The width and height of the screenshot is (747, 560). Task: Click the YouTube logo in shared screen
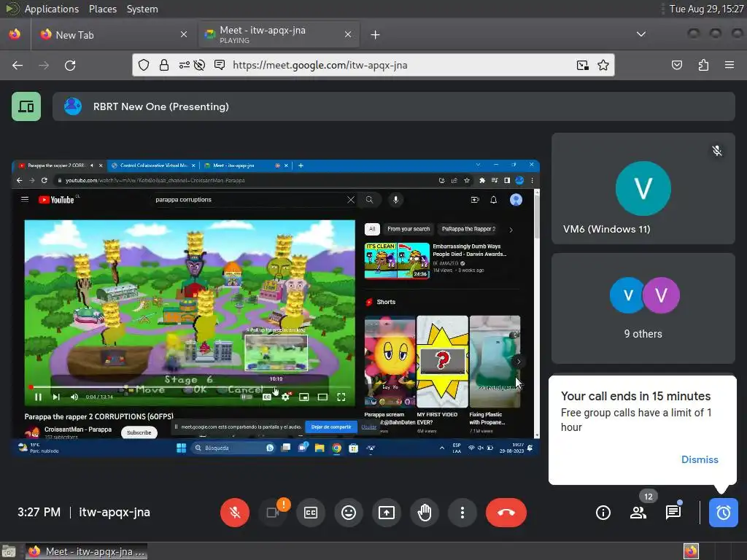coord(57,200)
